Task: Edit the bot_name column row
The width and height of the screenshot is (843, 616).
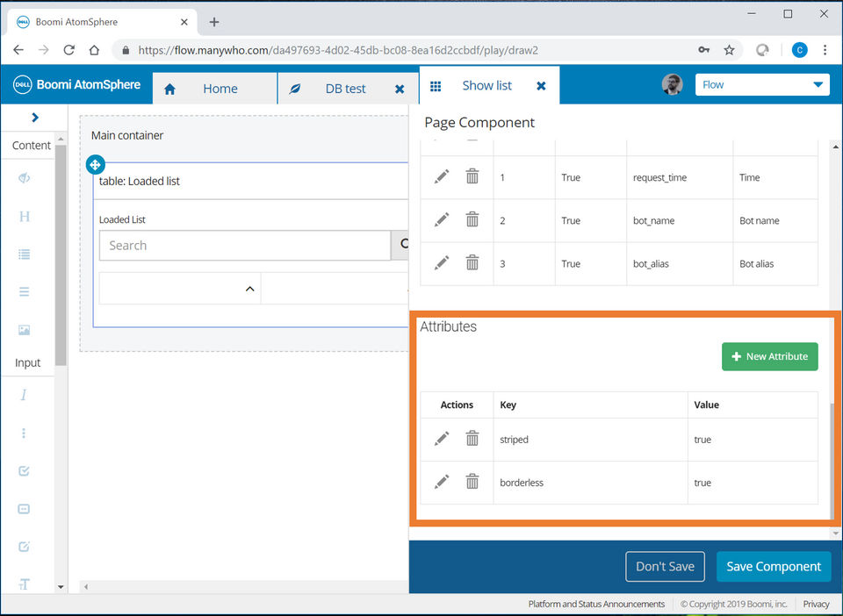Action: (442, 219)
